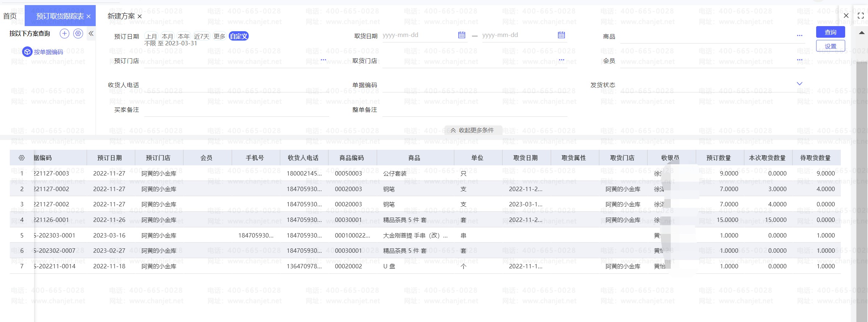Click the 手机号 column header
Screen dimensions: 868x322
pyautogui.click(x=256, y=158)
